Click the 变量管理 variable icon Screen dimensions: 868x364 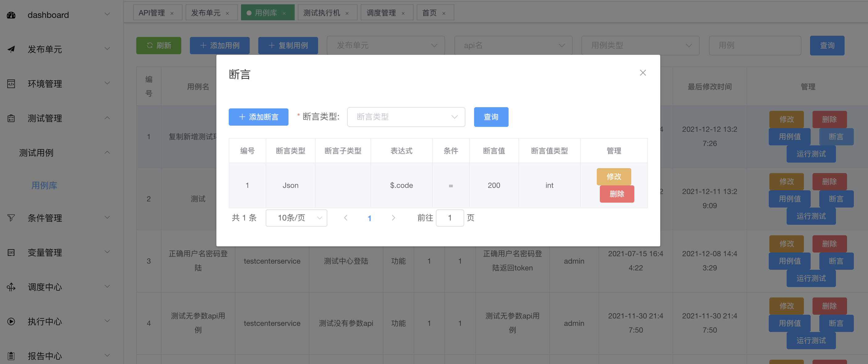tap(11, 252)
